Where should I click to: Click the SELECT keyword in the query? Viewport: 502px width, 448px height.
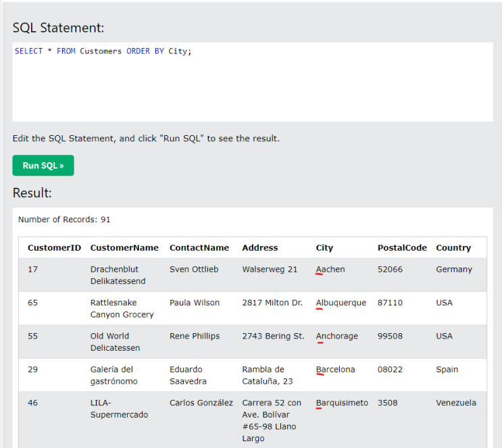tap(28, 51)
